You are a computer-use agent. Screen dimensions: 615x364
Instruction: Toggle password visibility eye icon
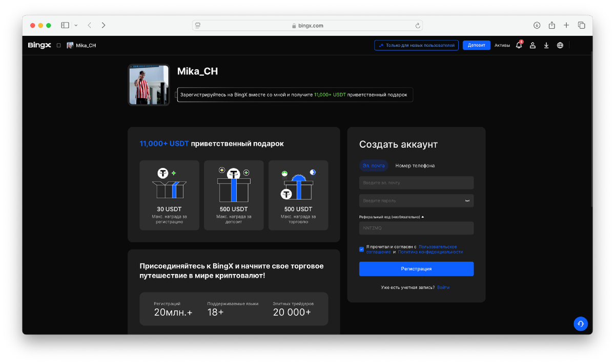467,201
